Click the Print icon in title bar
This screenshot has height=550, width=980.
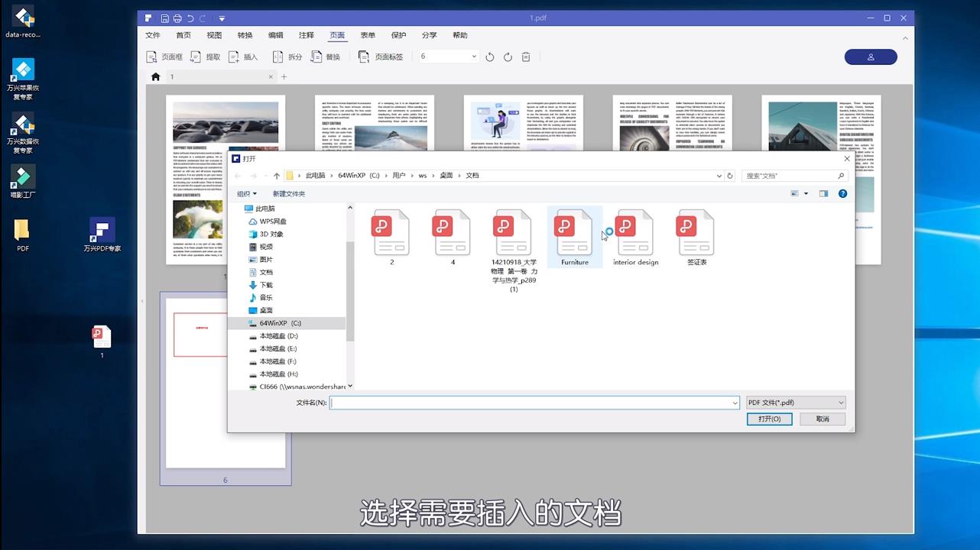point(177,18)
